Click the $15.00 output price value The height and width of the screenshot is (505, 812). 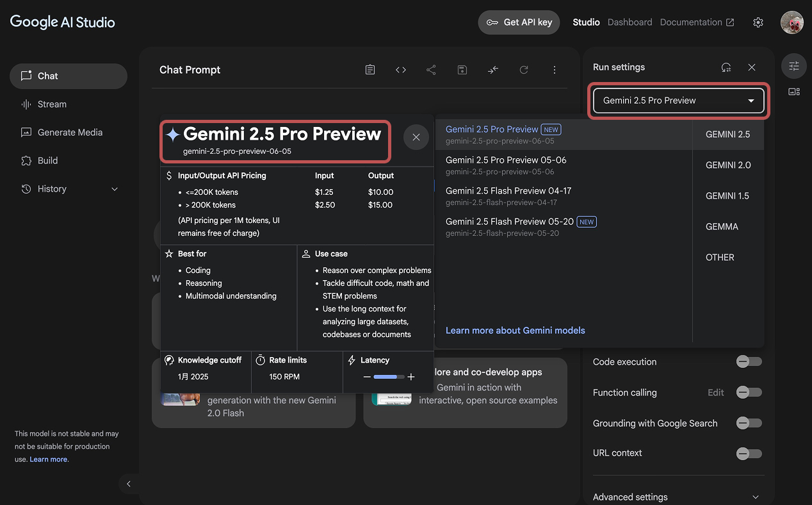point(380,205)
